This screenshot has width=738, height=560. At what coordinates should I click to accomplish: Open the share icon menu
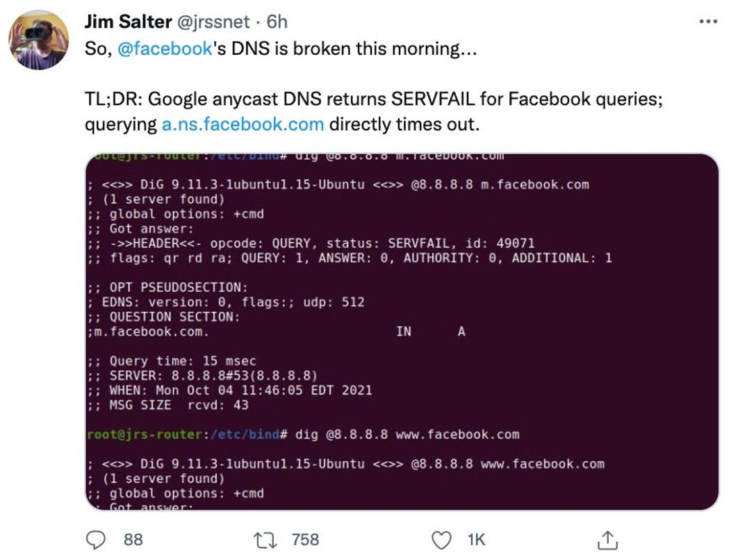click(x=607, y=539)
